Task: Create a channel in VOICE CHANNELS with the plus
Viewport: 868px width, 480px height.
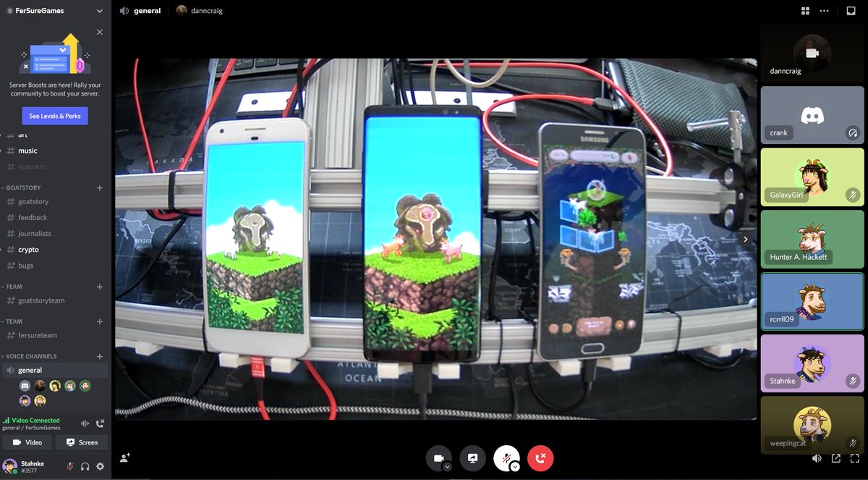Action: 100,356
